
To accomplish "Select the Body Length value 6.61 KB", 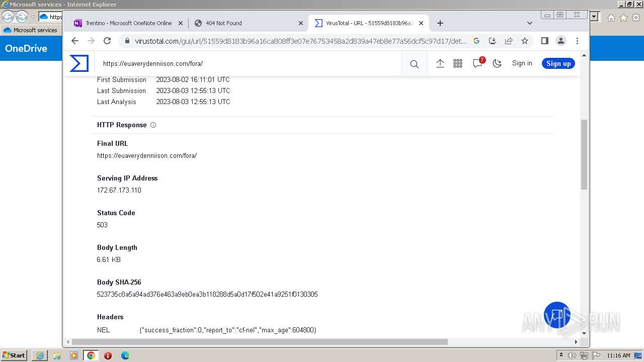I will 109,260.
